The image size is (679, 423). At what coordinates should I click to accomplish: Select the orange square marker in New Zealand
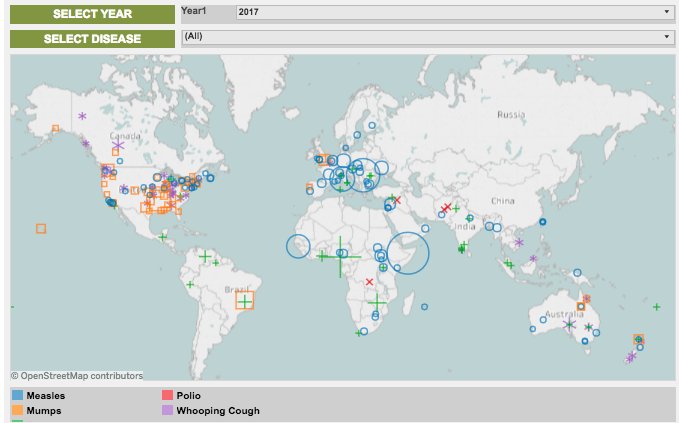(639, 340)
